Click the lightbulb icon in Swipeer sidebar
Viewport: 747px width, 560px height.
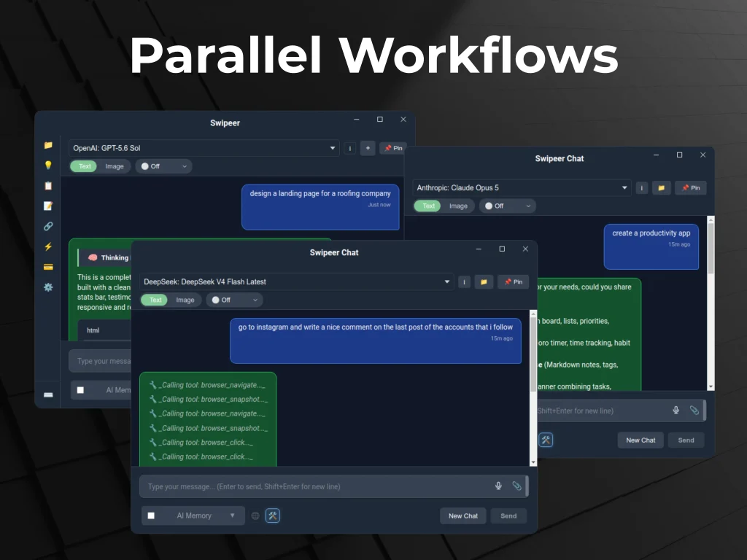pyautogui.click(x=48, y=166)
